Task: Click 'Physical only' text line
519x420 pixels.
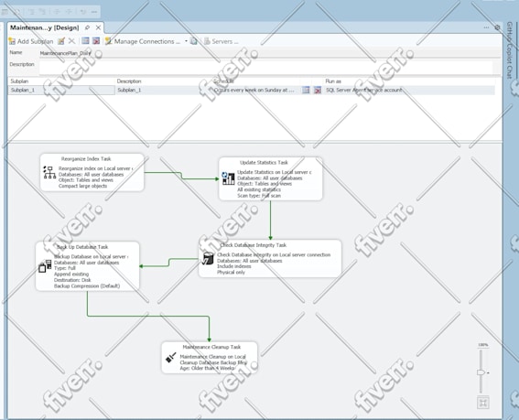Action: pyautogui.click(x=231, y=272)
